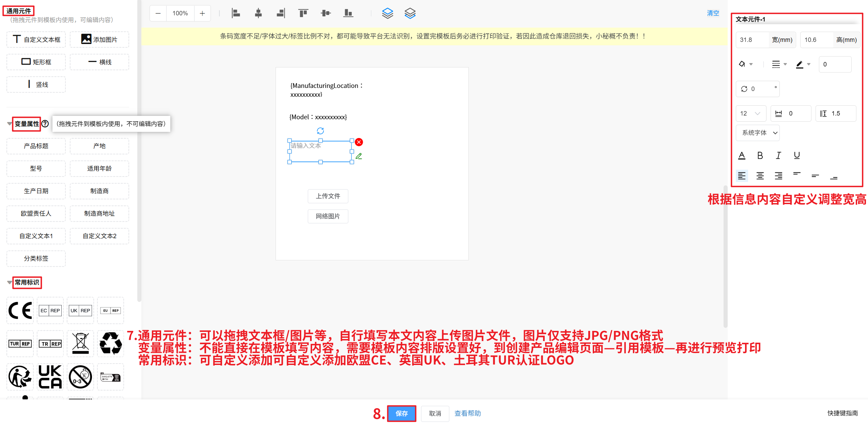868x428 pixels.
Task: Open the 系统字体 font family dropdown
Action: pos(758,133)
